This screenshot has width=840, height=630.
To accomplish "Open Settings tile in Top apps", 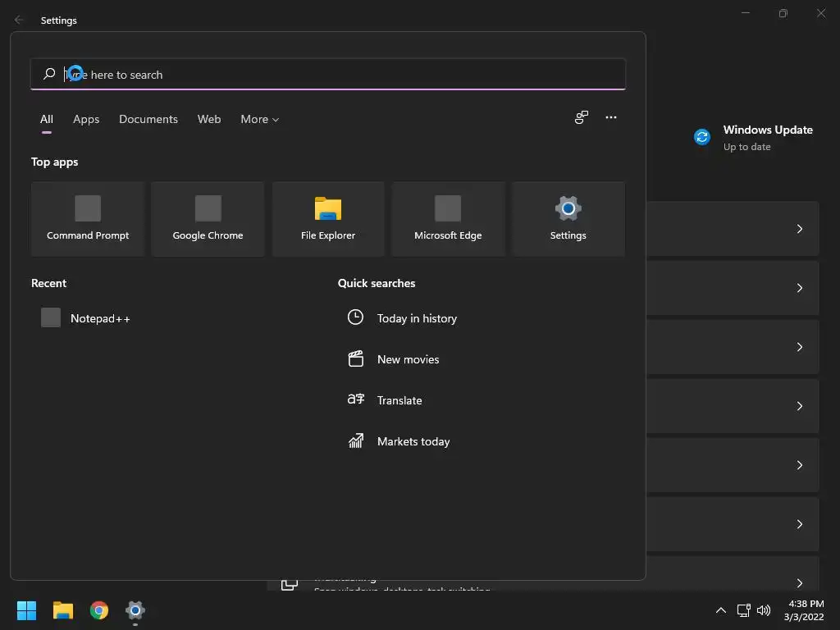I will click(x=568, y=219).
